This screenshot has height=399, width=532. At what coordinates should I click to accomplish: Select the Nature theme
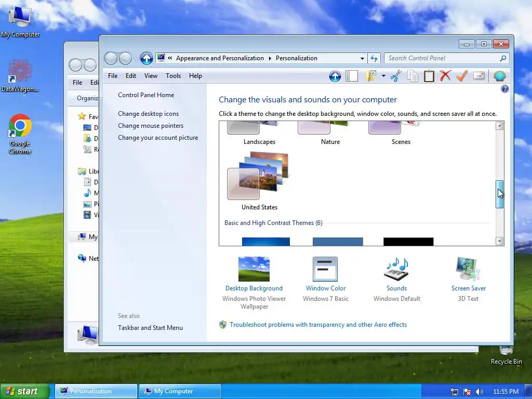[330, 134]
